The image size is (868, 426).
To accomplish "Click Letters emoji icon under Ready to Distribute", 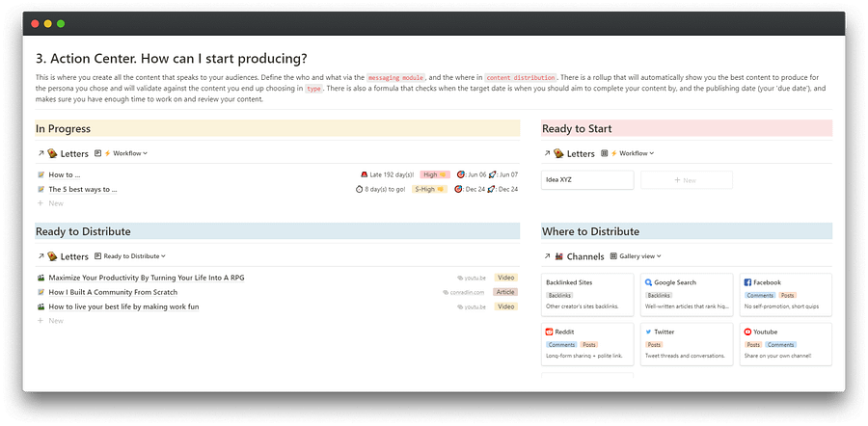I will pos(53,256).
